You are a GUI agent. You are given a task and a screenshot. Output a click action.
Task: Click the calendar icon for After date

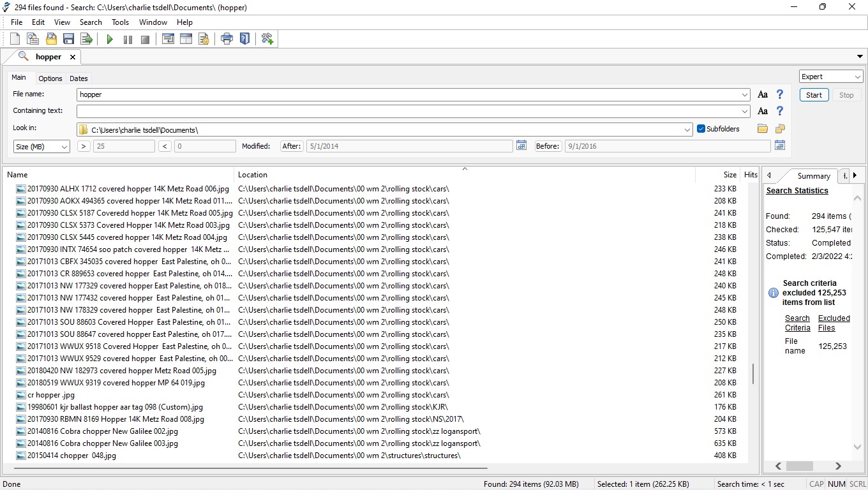point(521,145)
